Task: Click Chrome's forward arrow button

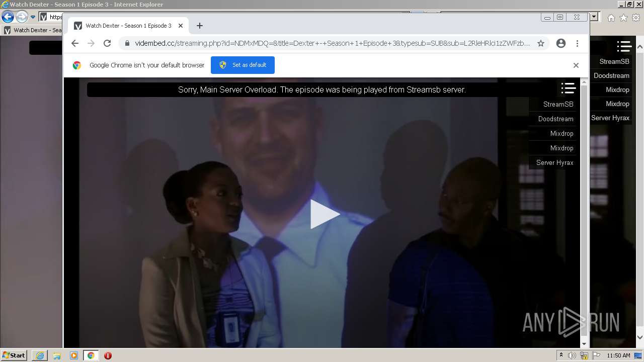Action: (91, 43)
